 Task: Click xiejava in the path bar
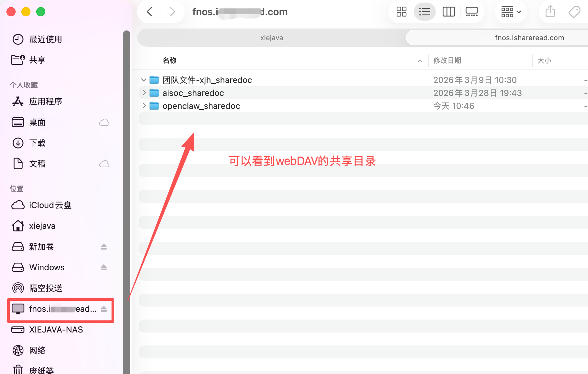tap(272, 38)
